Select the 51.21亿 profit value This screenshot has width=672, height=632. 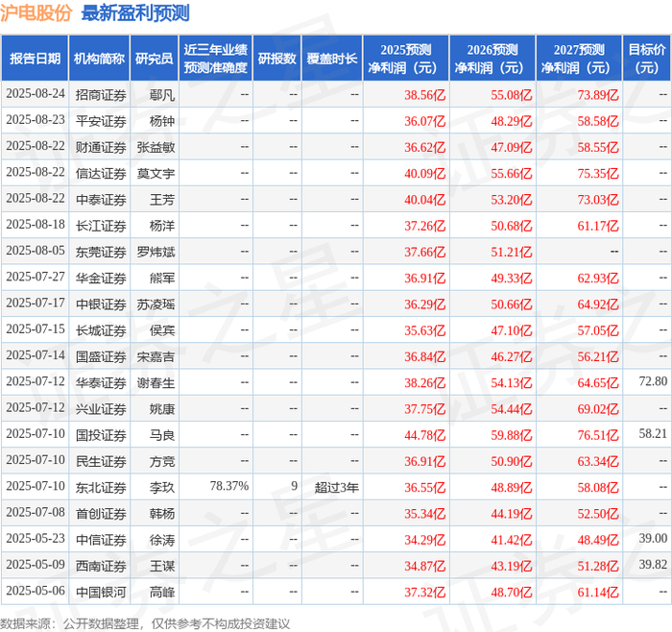click(512, 252)
